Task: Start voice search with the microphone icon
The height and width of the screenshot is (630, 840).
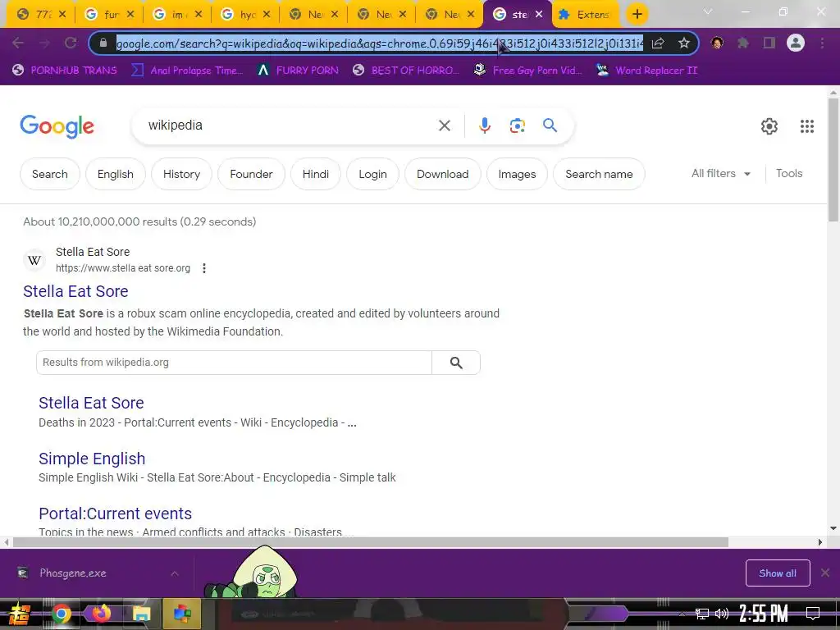Action: coord(484,126)
